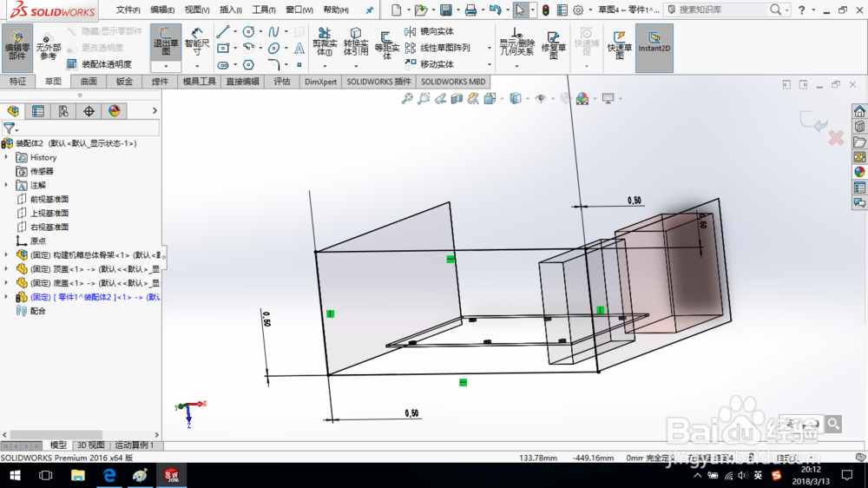Select the Smart Dimension (智能尺寸) tool

tap(196, 43)
